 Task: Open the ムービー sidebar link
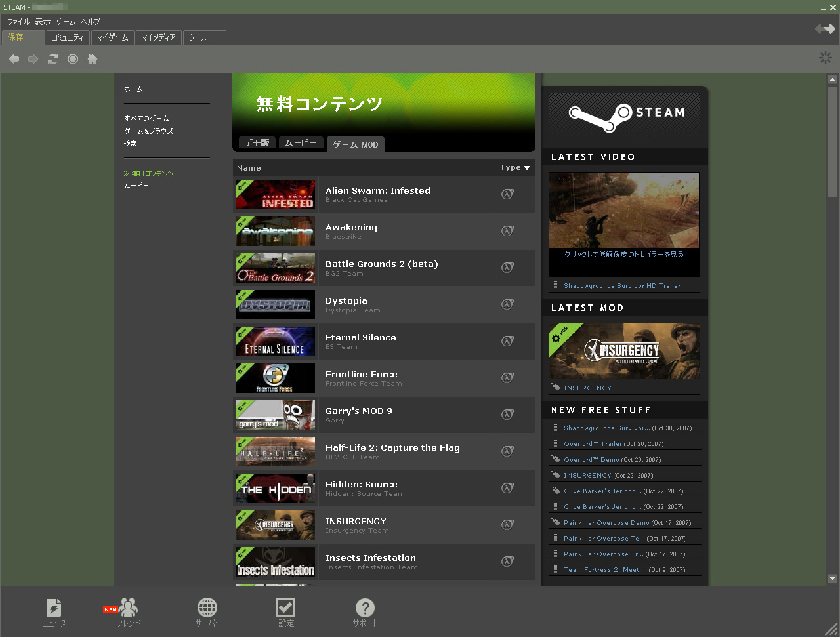136,186
